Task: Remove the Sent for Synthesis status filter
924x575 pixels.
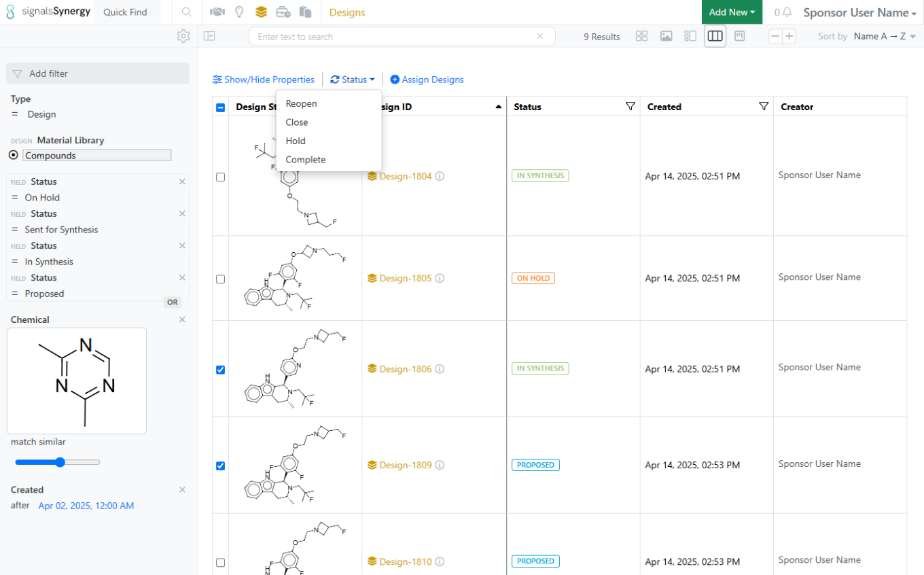Action: [x=182, y=213]
